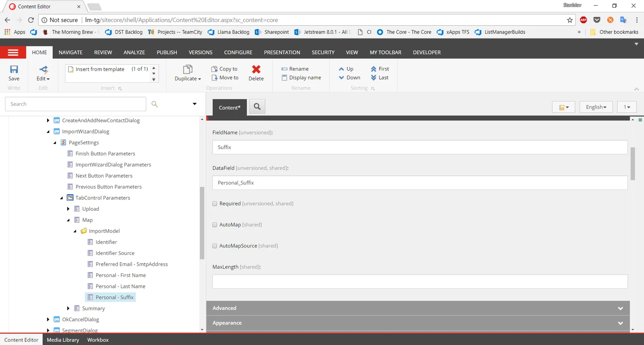Click the content search magnifier button

(257, 107)
